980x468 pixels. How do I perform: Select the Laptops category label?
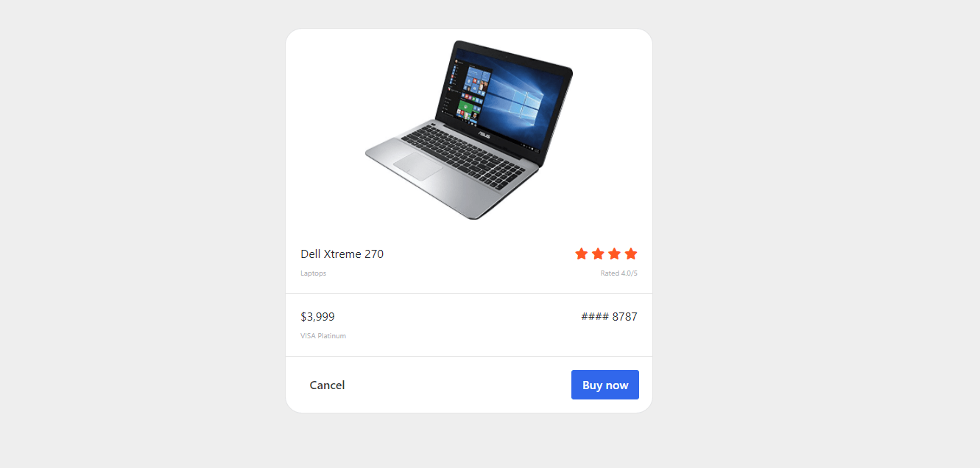pyautogui.click(x=313, y=273)
